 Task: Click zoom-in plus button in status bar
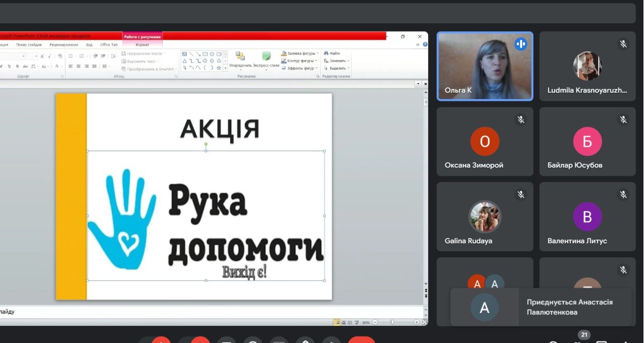pos(417,322)
